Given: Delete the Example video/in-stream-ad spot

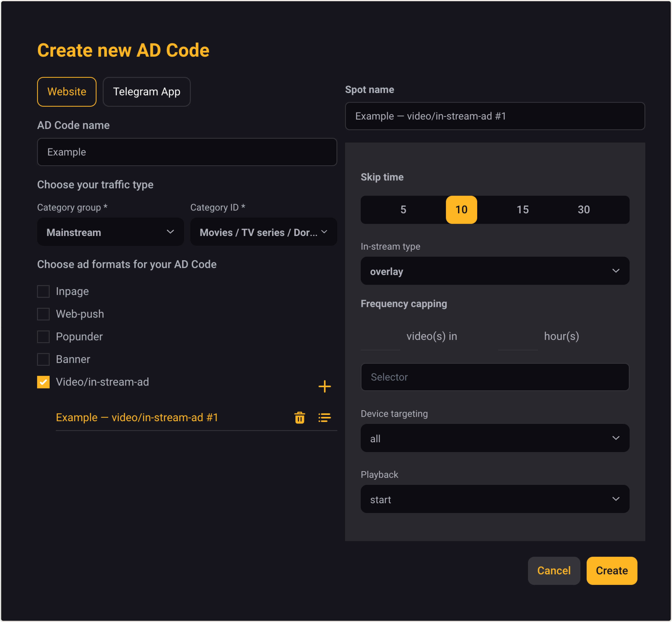Looking at the screenshot, I should click(x=299, y=417).
